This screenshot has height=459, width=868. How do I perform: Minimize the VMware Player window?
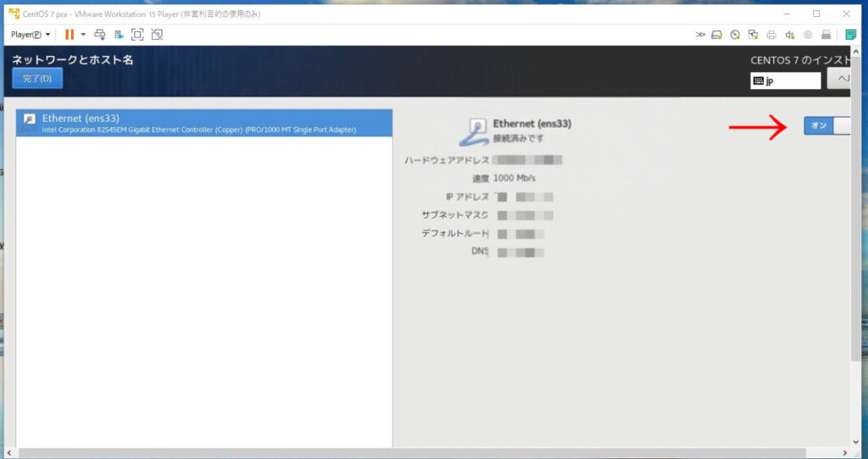(787, 14)
